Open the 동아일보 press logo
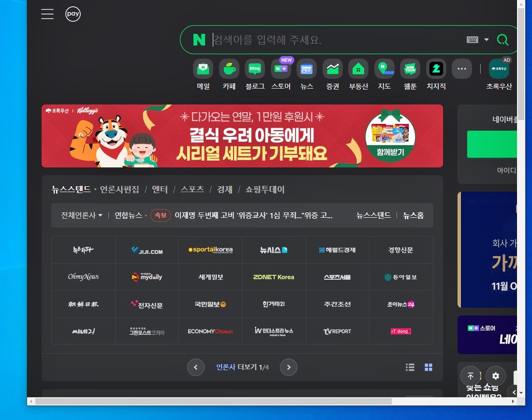The image size is (532, 420). 401,277
